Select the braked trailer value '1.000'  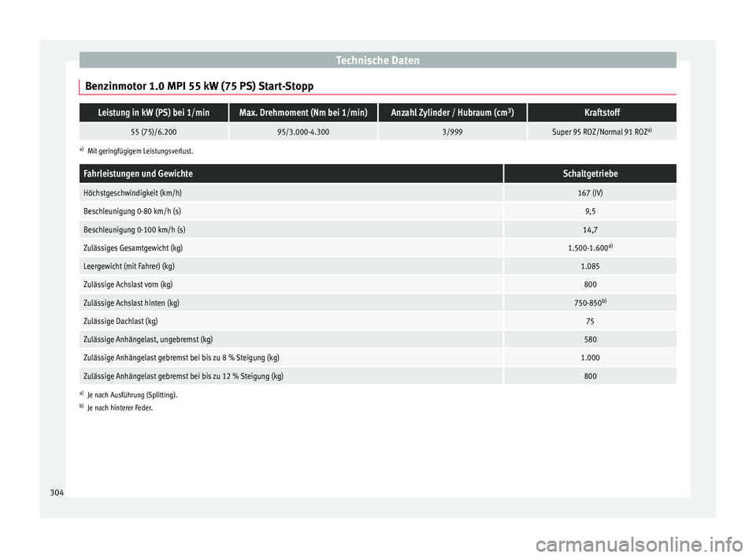coord(590,358)
